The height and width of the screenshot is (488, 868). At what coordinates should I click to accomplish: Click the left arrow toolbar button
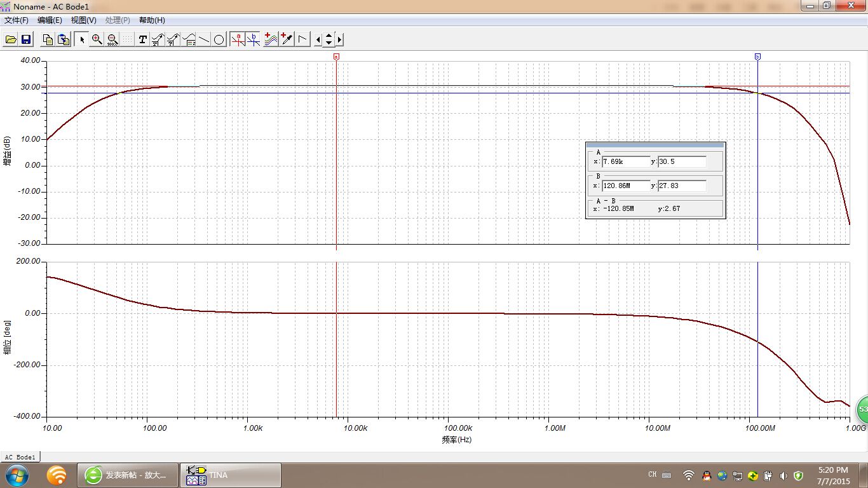(x=318, y=39)
